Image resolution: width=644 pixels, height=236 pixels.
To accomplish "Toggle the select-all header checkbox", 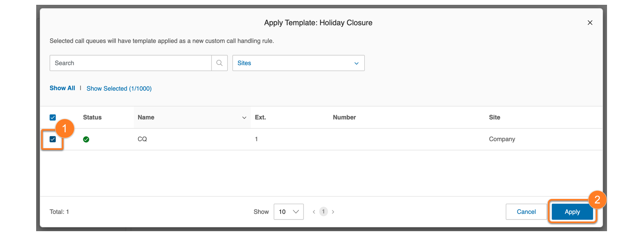I will (53, 118).
